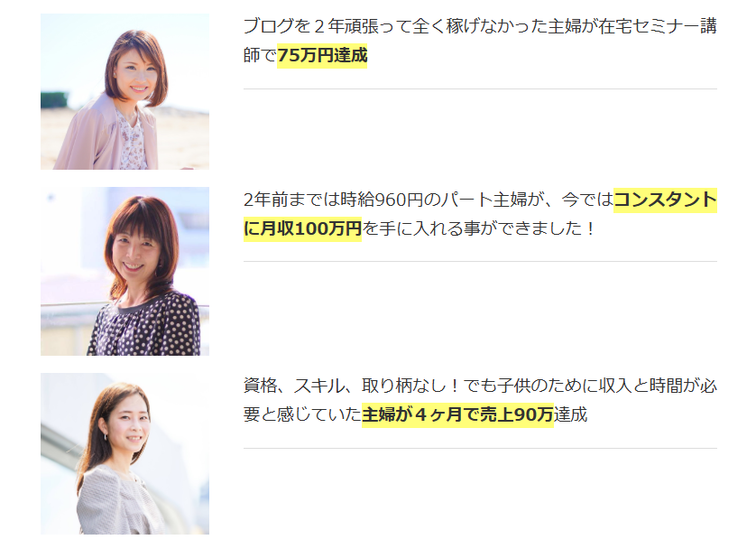Select the highlighted phrase に月収100万円
The image size is (756, 549).
point(302,228)
